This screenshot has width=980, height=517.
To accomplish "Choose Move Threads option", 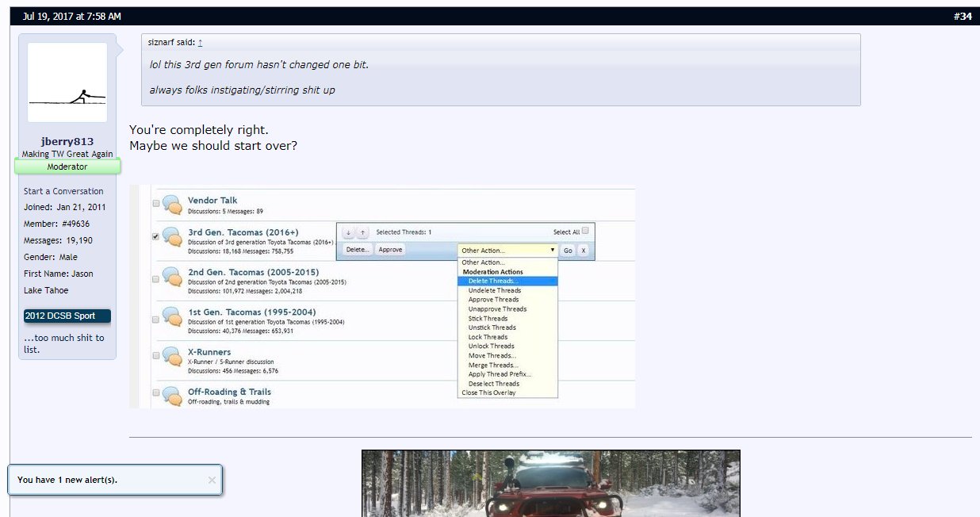I will (x=492, y=356).
